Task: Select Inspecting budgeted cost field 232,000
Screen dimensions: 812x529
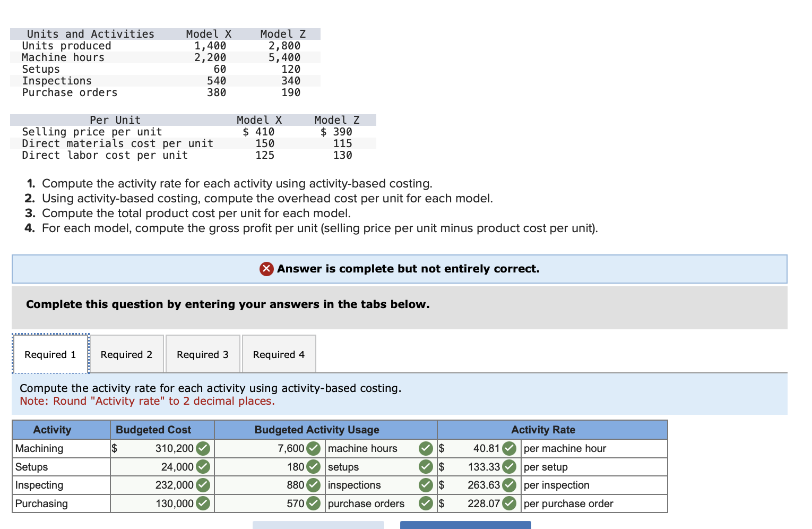Action: coord(162,485)
